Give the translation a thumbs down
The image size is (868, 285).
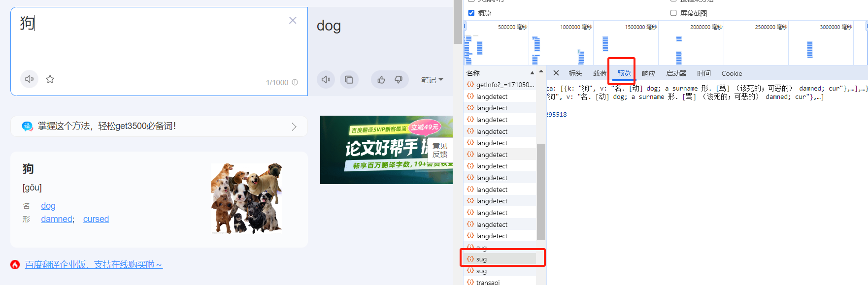[399, 79]
